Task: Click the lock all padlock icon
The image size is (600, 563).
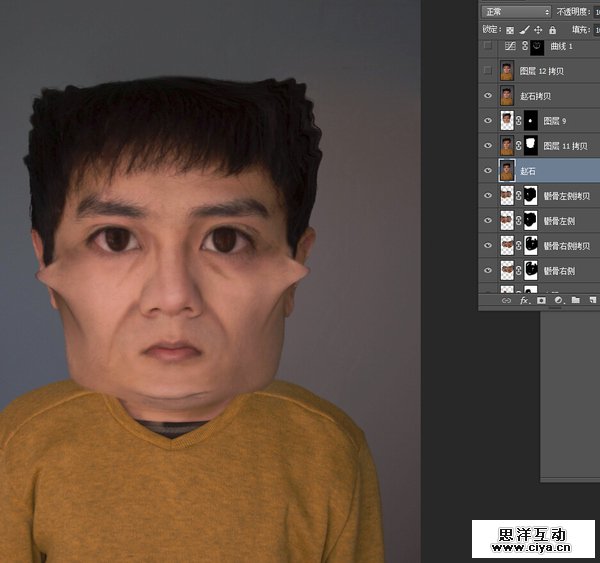Action: [x=551, y=30]
